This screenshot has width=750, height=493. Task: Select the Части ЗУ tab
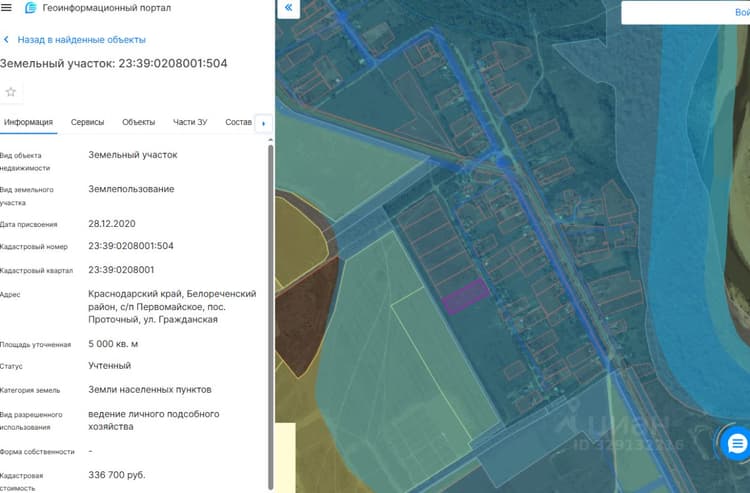pos(190,122)
